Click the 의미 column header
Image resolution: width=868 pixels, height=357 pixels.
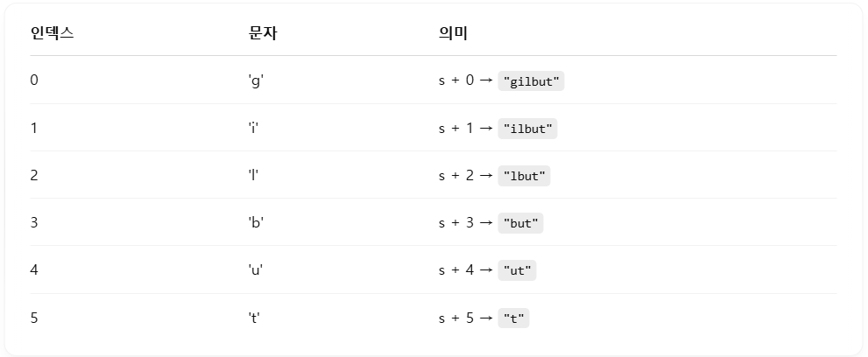[x=453, y=33]
